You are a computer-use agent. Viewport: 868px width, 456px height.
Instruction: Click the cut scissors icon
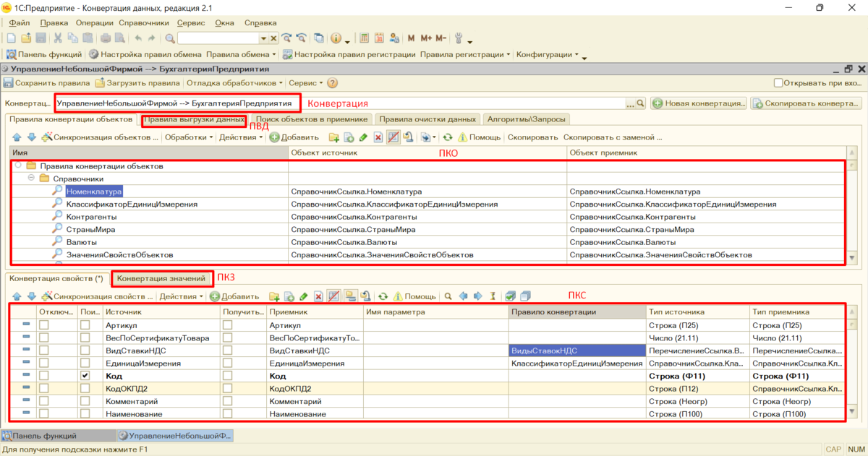click(59, 38)
